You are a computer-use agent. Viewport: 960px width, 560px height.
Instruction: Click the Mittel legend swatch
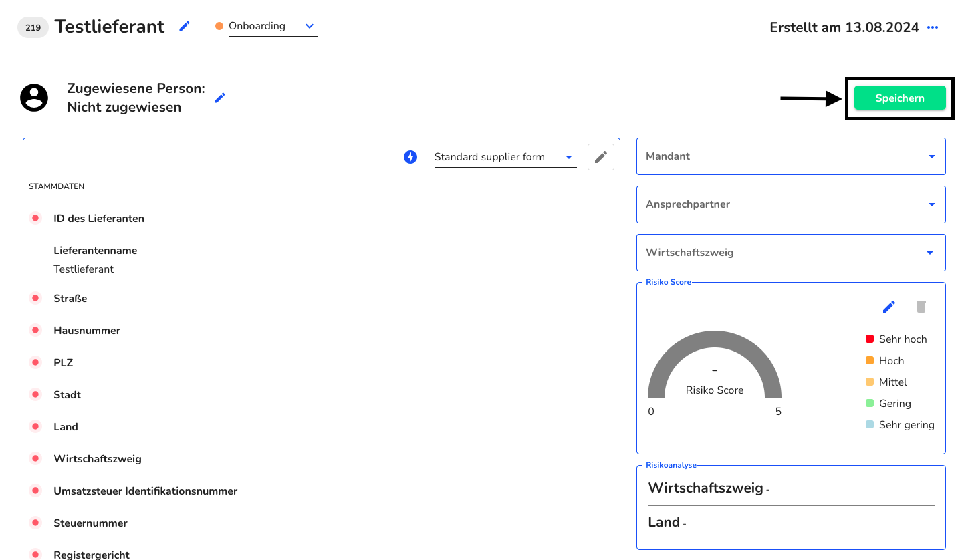click(x=870, y=382)
